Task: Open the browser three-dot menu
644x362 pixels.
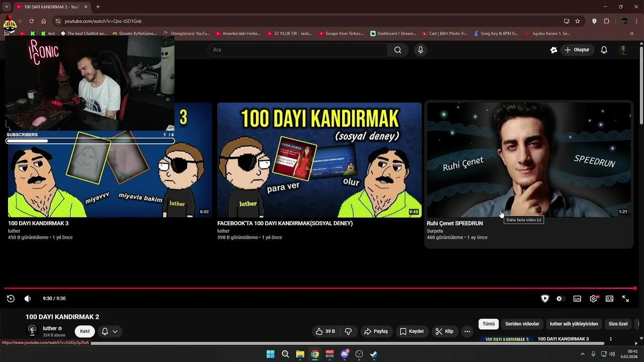Action: [637, 21]
